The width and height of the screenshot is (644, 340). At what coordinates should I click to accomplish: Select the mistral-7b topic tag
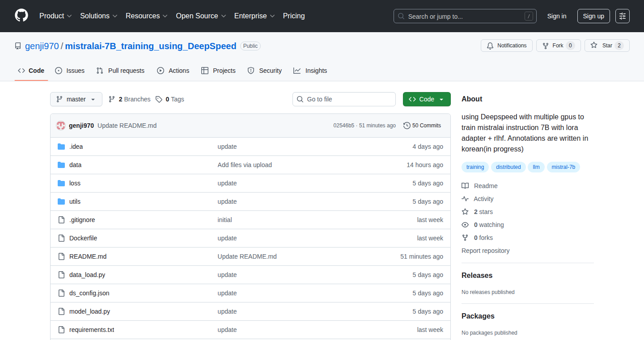pos(563,167)
